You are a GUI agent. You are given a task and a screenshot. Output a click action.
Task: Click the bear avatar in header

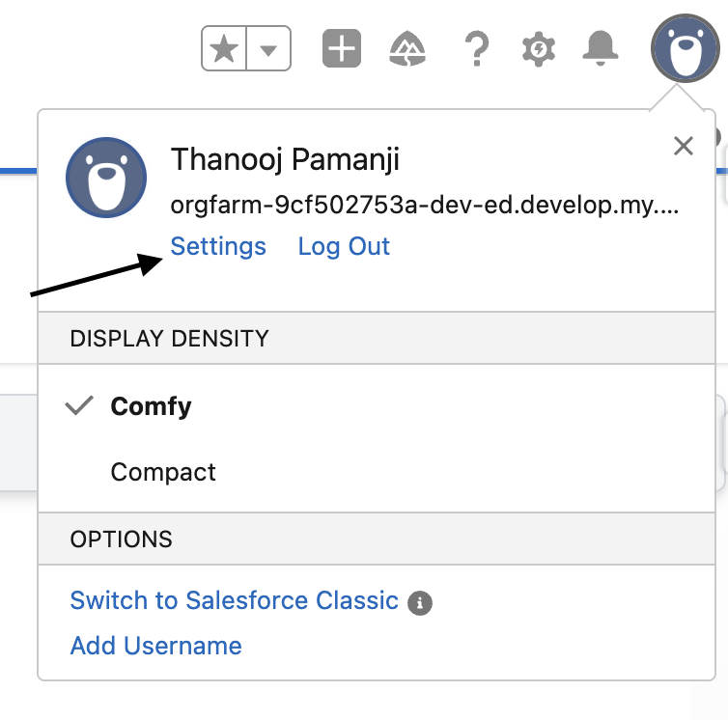click(686, 48)
